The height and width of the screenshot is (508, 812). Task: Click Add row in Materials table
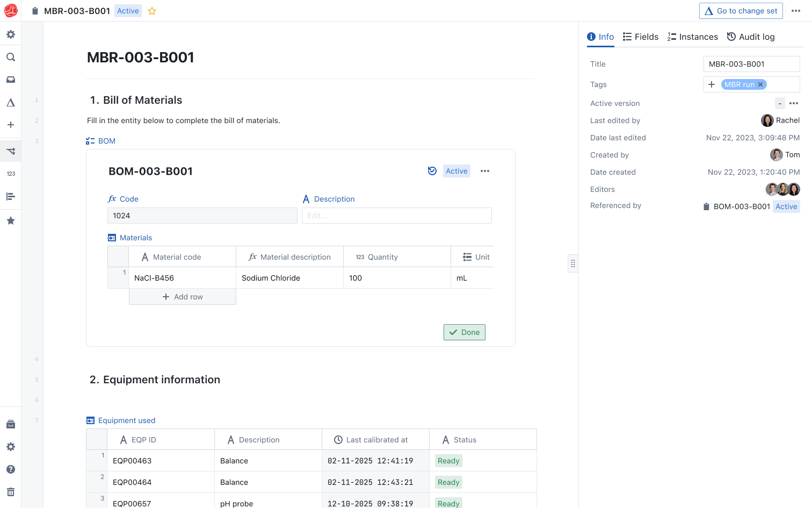pos(183,297)
